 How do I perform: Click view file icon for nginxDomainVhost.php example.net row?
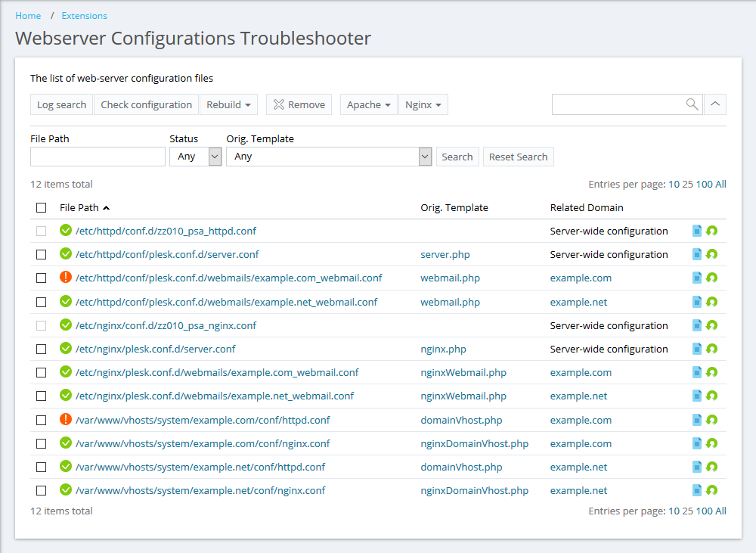(x=697, y=491)
